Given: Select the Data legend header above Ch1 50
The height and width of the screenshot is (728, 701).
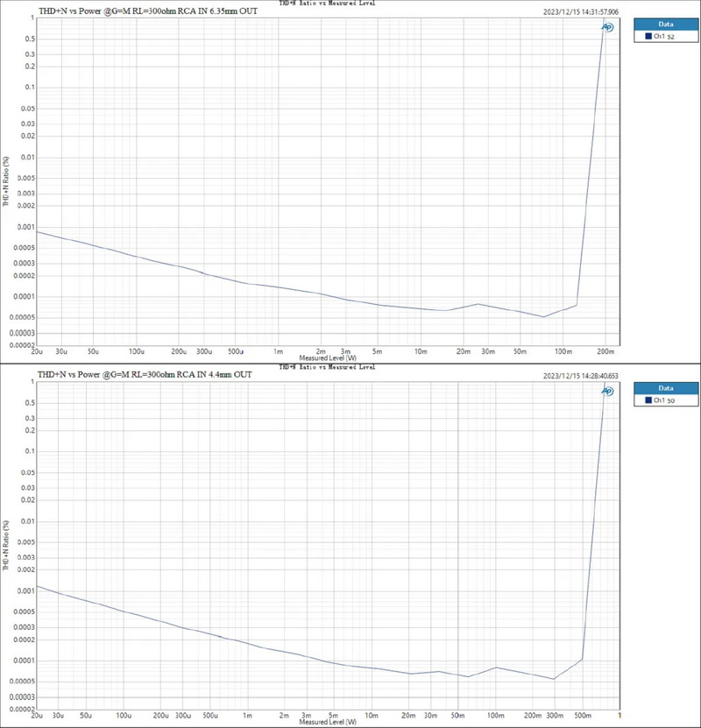Looking at the screenshot, I should click(x=666, y=388).
